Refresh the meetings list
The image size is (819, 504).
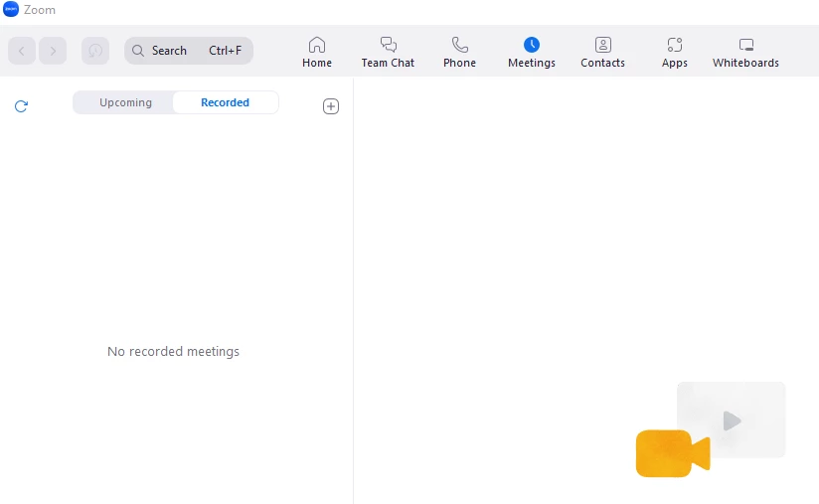coord(21,106)
